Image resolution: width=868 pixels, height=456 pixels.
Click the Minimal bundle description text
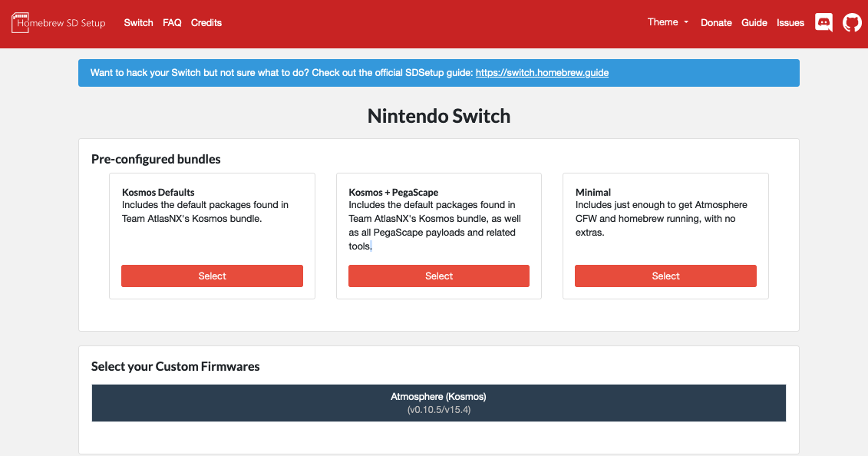point(662,219)
